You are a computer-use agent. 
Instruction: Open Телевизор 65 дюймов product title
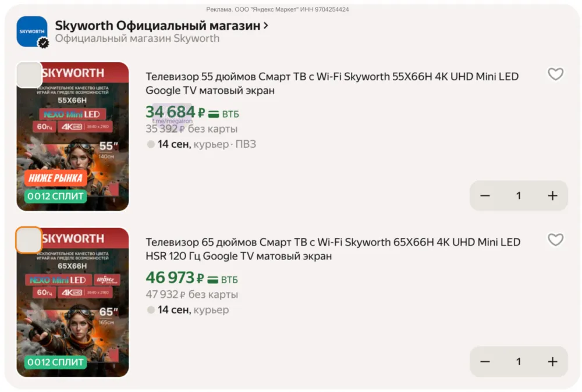(333, 250)
